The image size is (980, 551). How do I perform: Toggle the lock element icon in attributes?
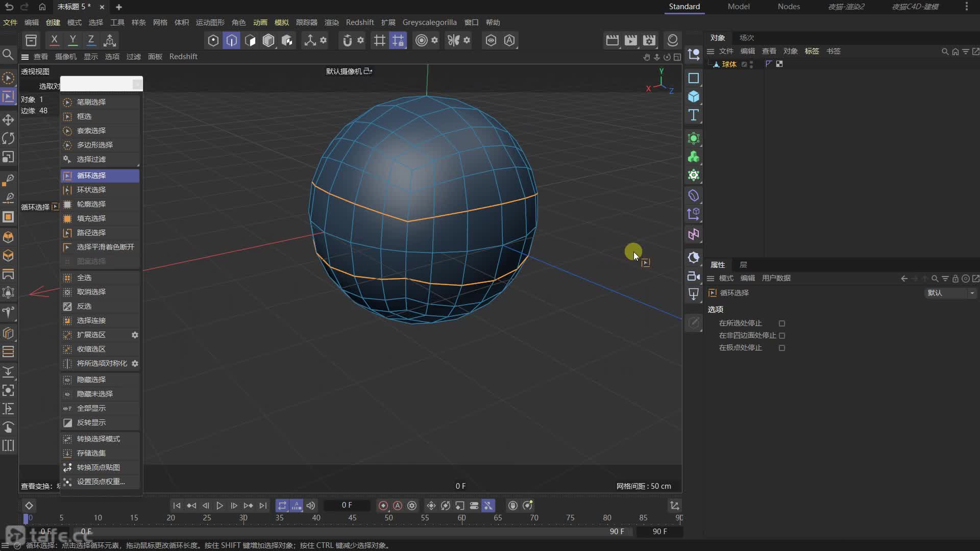[955, 279]
